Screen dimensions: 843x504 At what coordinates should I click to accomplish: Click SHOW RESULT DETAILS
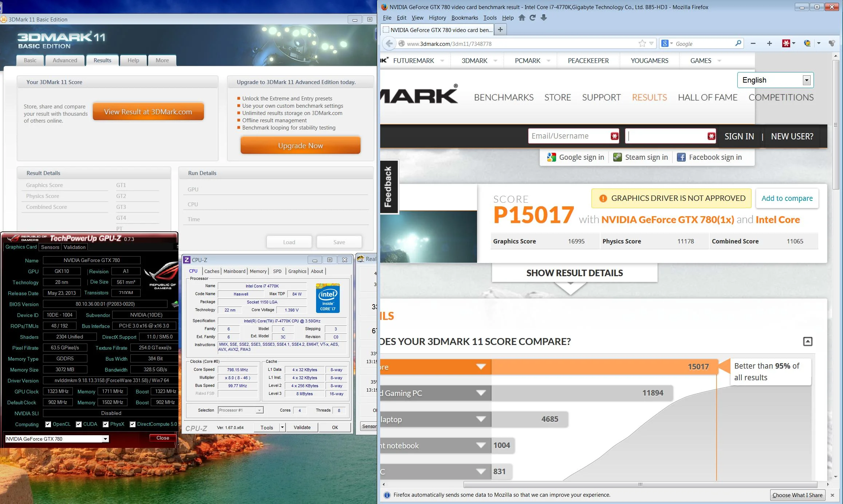(574, 273)
